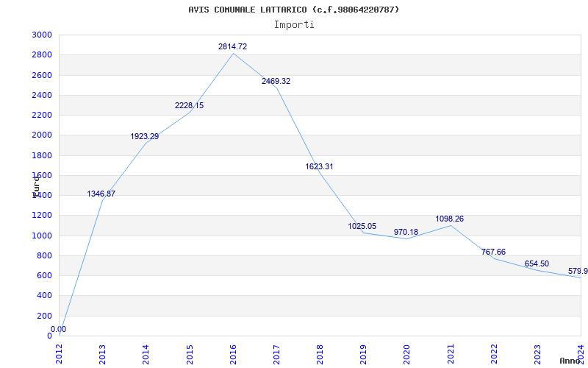Image resolution: width=588 pixels, height=368 pixels.
Task: Select the 2469.32 data label
Action: coord(276,81)
